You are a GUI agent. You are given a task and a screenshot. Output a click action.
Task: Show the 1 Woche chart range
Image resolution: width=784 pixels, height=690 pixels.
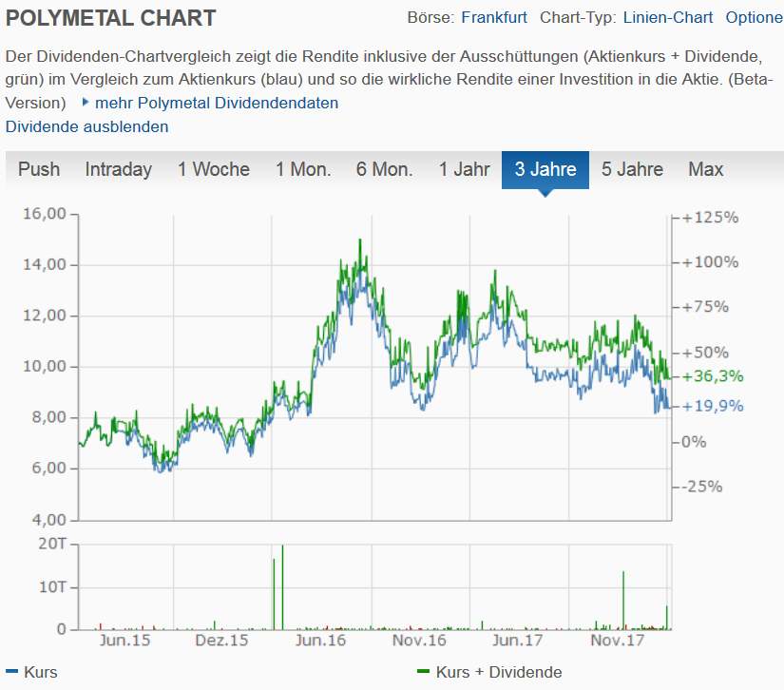pyautogui.click(x=214, y=169)
